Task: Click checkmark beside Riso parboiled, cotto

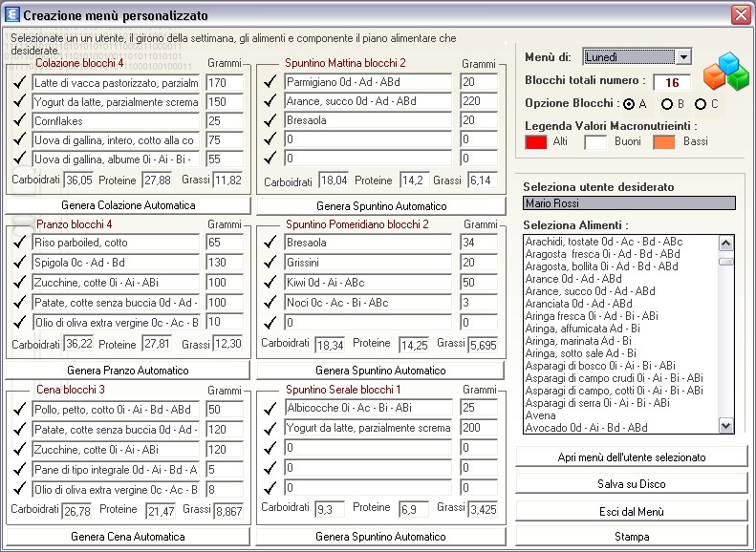Action: tap(19, 242)
